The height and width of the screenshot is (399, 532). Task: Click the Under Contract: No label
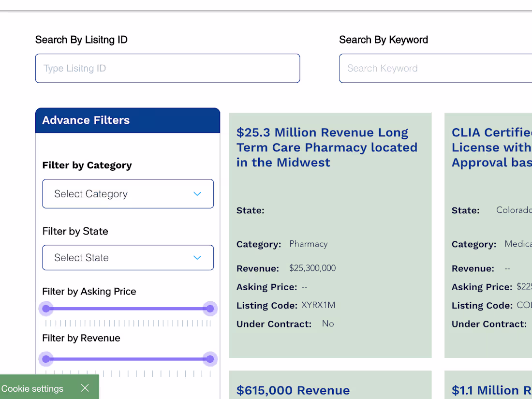point(274,324)
